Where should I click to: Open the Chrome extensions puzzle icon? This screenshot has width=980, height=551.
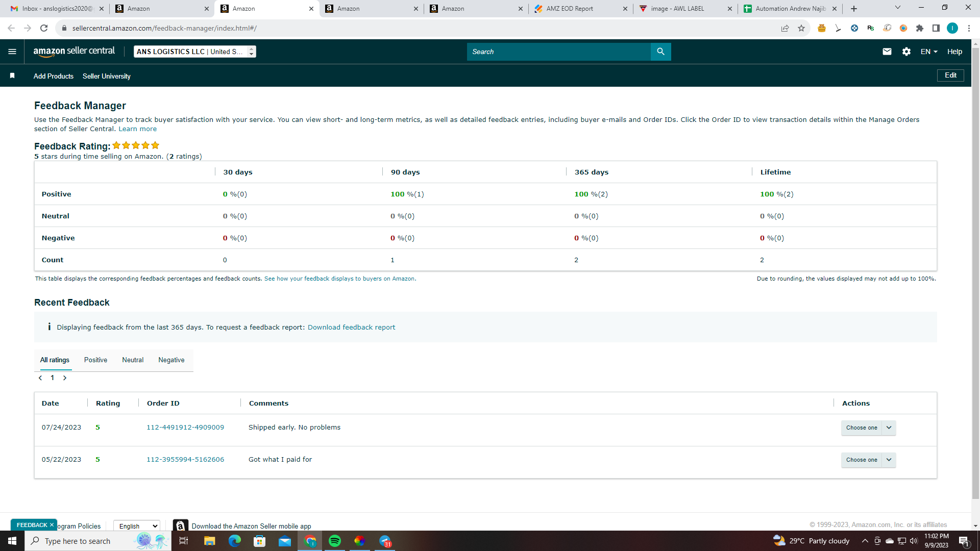[x=920, y=28]
